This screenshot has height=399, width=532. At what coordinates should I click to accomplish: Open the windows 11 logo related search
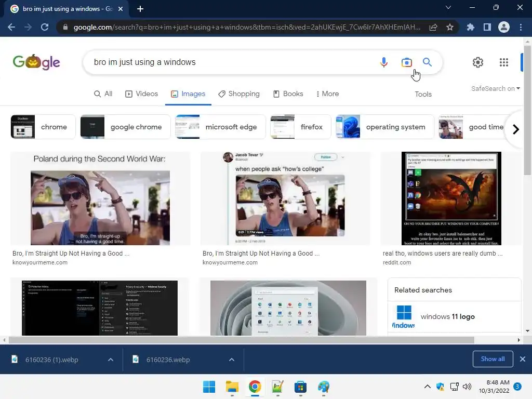click(454, 316)
